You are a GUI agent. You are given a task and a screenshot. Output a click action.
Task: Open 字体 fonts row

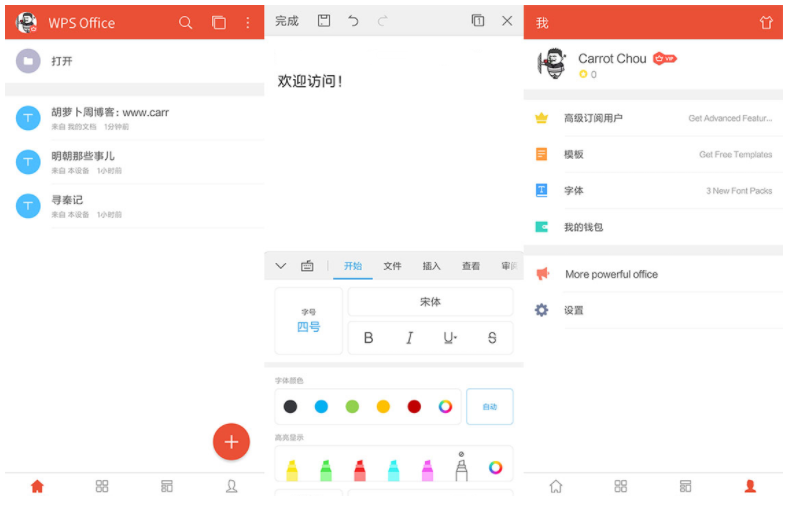653,191
